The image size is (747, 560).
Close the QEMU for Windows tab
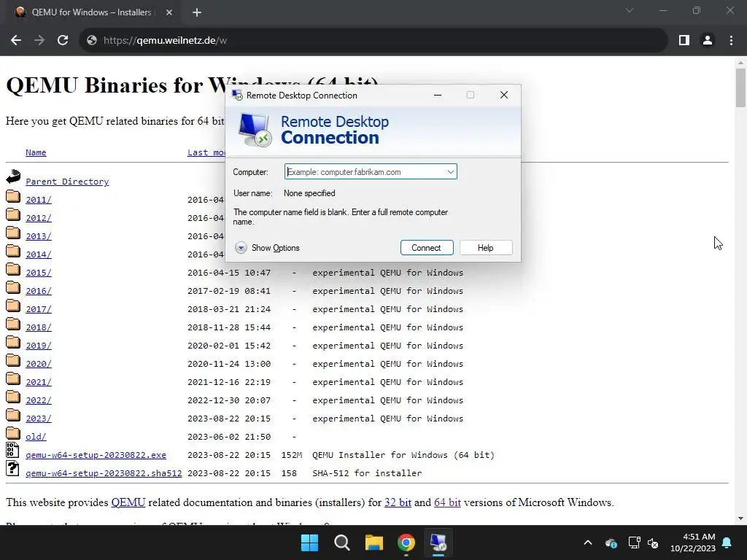(169, 12)
